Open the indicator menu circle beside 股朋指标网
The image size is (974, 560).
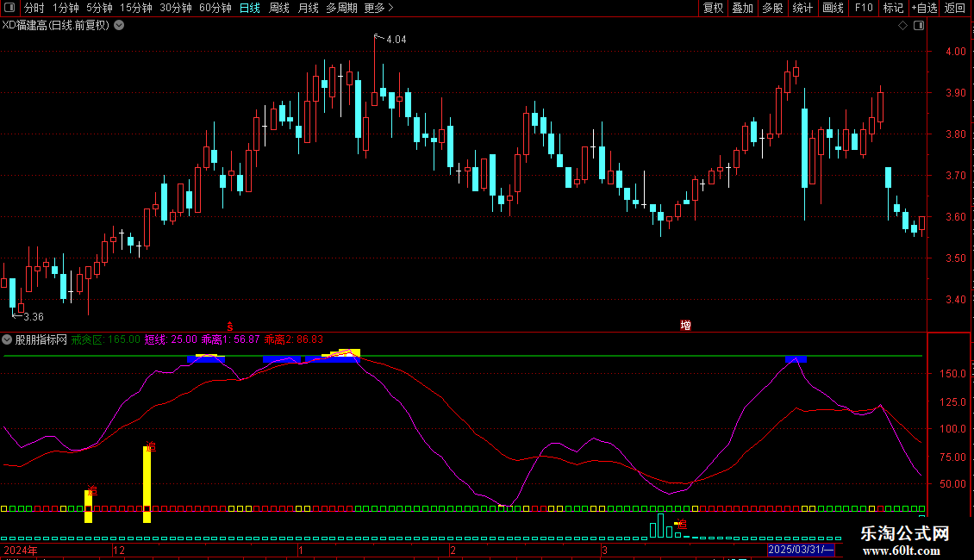coord(7,339)
